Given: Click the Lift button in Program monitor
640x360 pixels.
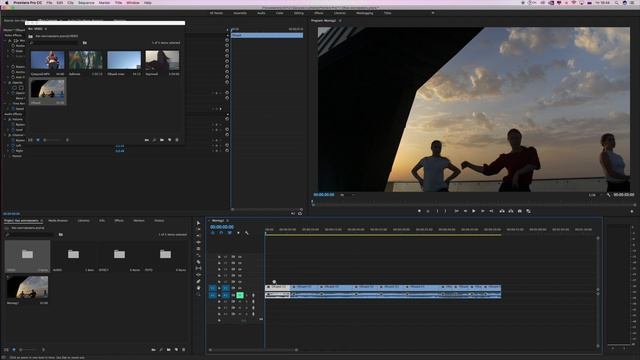Looking at the screenshot, I should tap(502, 211).
